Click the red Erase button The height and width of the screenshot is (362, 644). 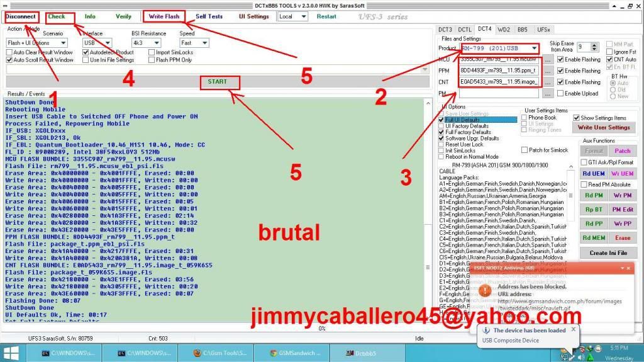click(x=622, y=238)
